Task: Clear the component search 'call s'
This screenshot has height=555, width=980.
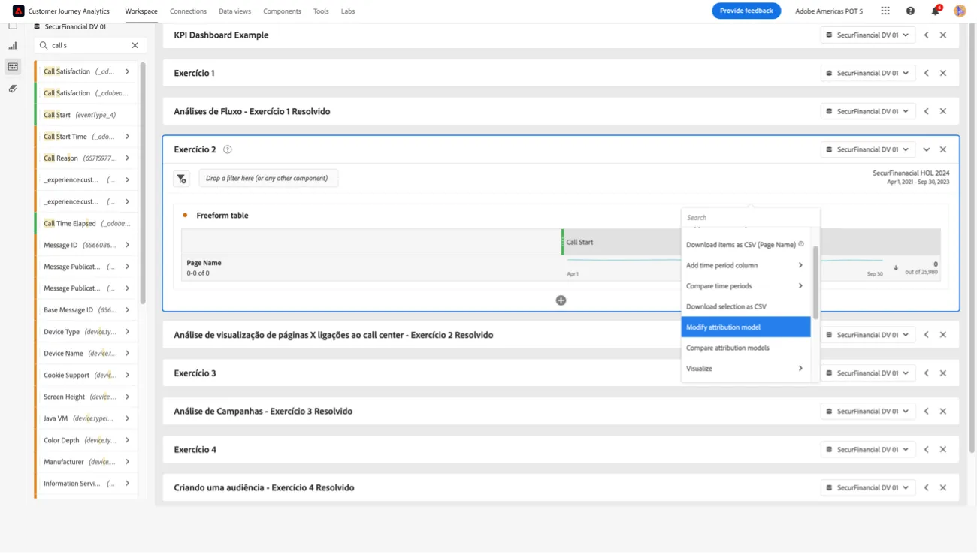Action: [x=135, y=45]
